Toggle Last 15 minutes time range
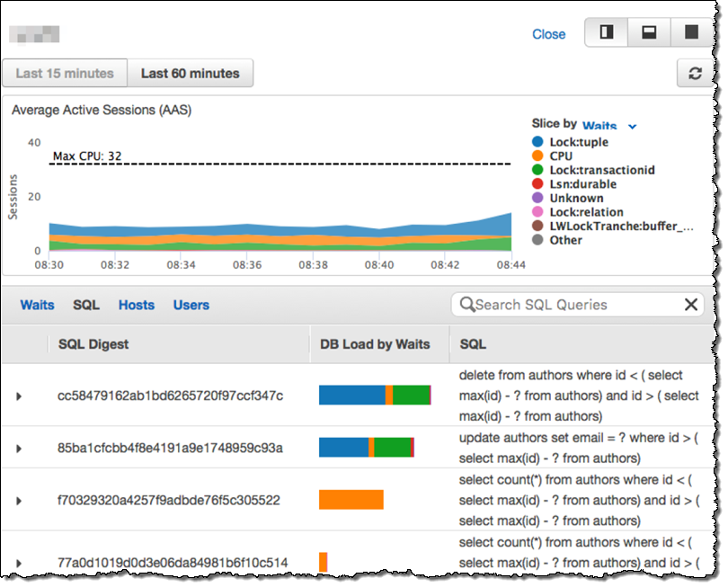 [x=65, y=74]
